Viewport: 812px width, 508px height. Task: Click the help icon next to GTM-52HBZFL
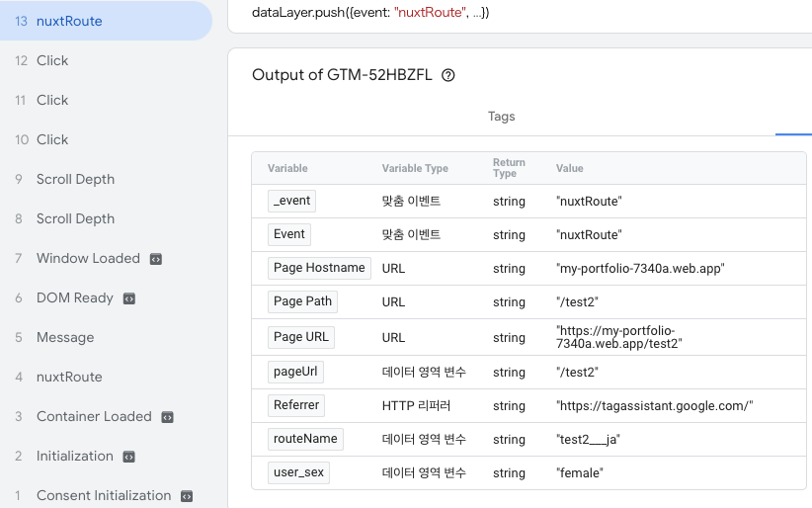[447, 75]
